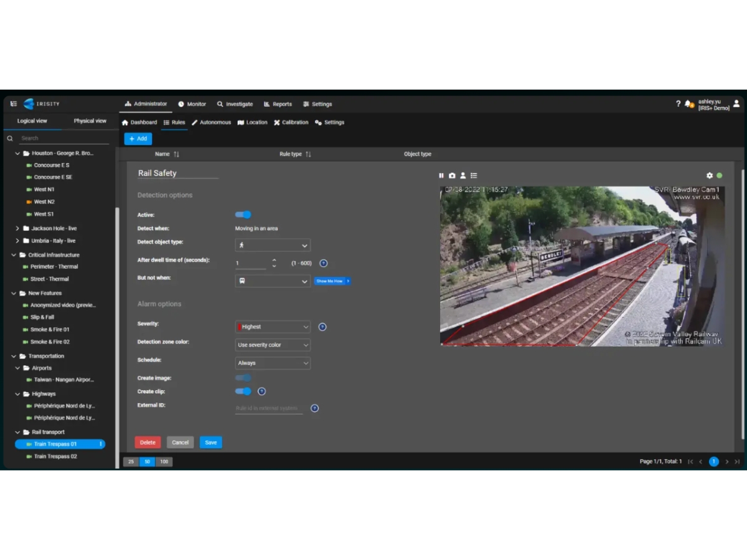Sort rules by Rule type column
Screen dimensions: 747x560
pos(308,154)
